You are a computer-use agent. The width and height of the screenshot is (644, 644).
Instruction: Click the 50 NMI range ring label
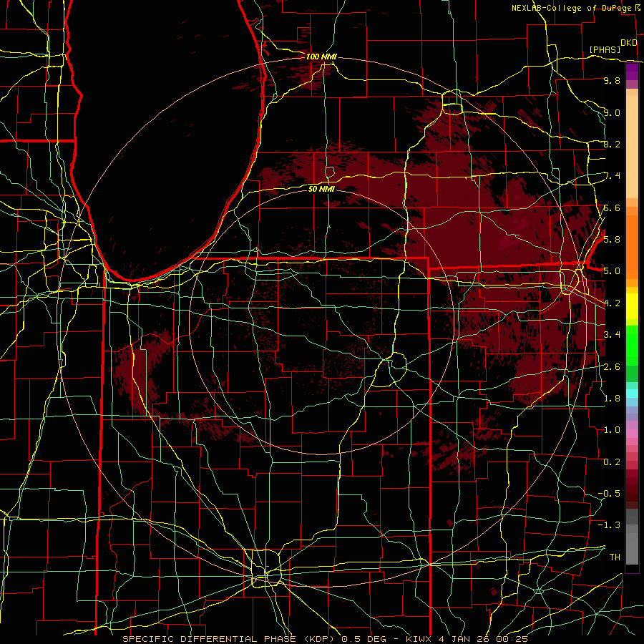321,189
